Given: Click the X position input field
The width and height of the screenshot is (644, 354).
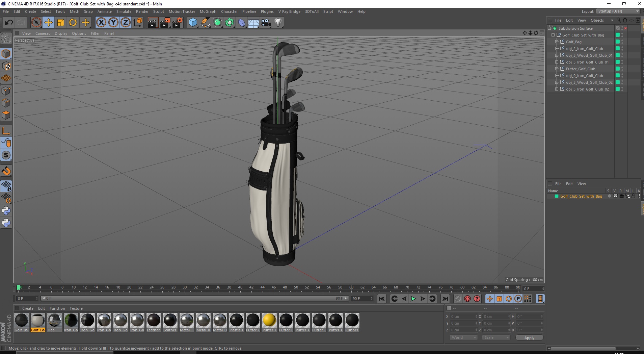Looking at the screenshot, I should pyautogui.click(x=463, y=317).
